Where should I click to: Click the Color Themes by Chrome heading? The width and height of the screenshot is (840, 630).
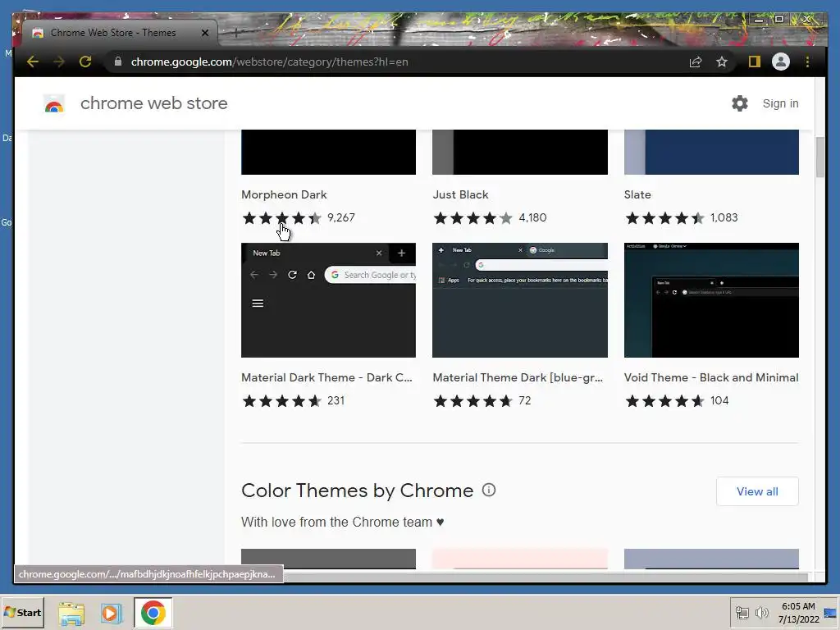pyautogui.click(x=358, y=491)
